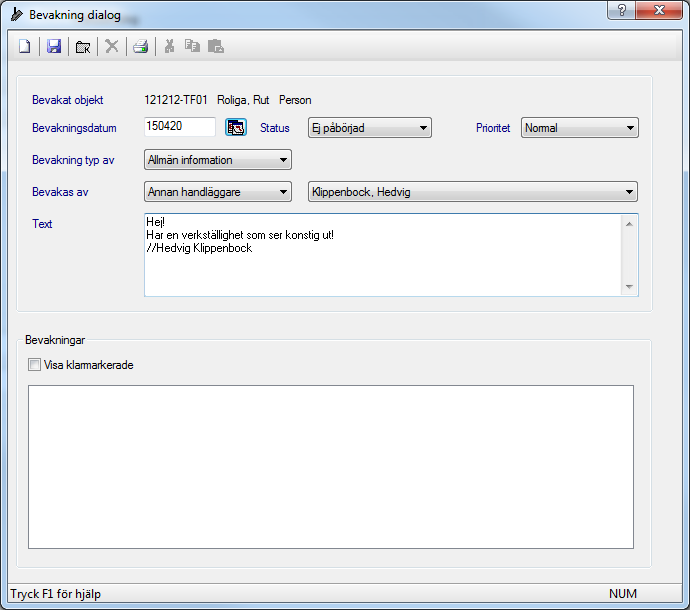Close the Bevakning dialog window

point(659,10)
